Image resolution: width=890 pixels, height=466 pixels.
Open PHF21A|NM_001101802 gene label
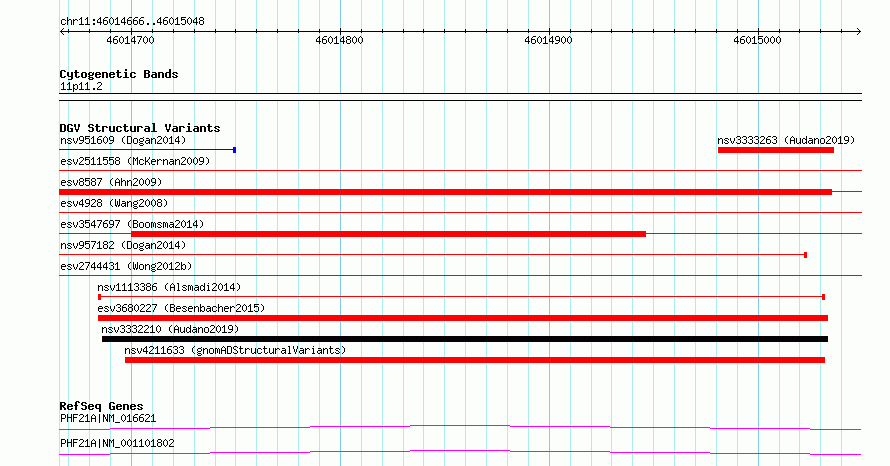[x=117, y=443]
